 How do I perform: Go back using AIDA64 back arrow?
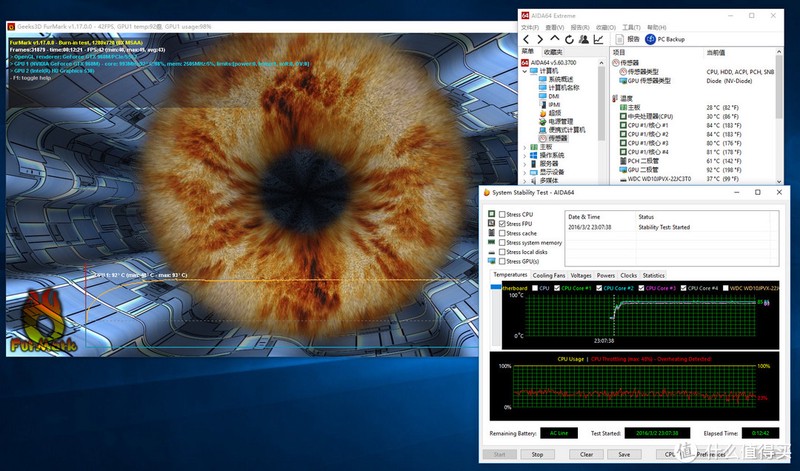tap(527, 39)
